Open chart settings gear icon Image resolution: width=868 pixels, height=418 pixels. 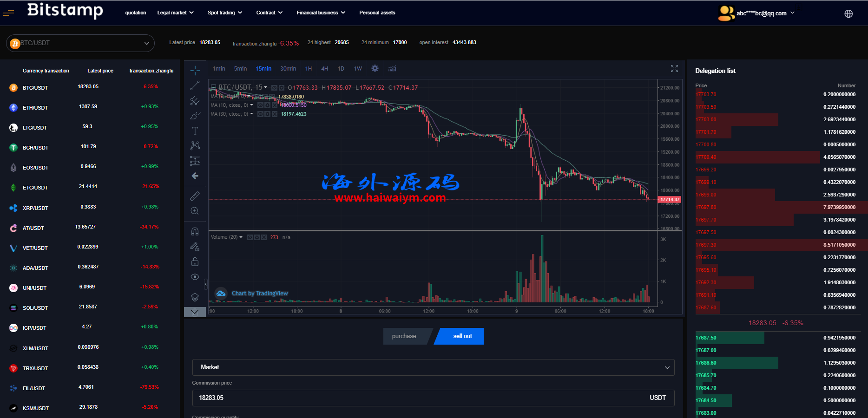pyautogui.click(x=375, y=69)
